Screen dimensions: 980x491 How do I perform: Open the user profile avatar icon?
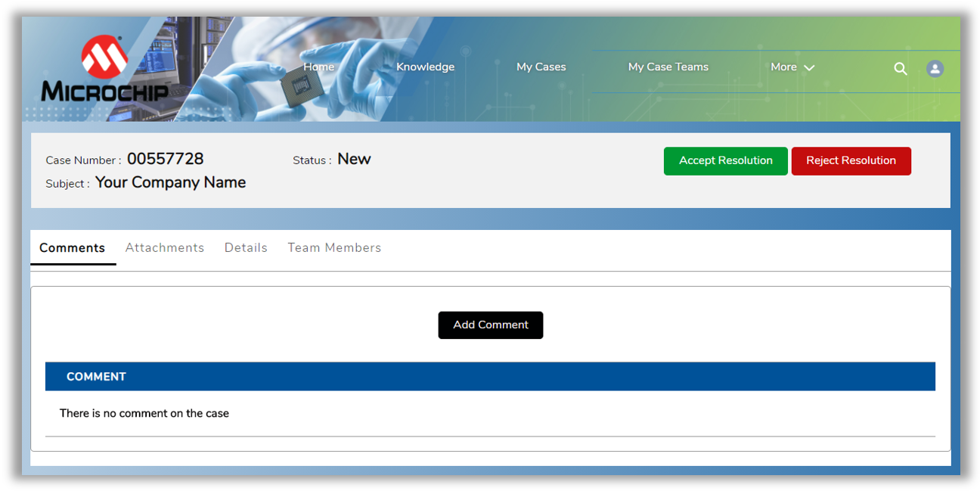(935, 69)
